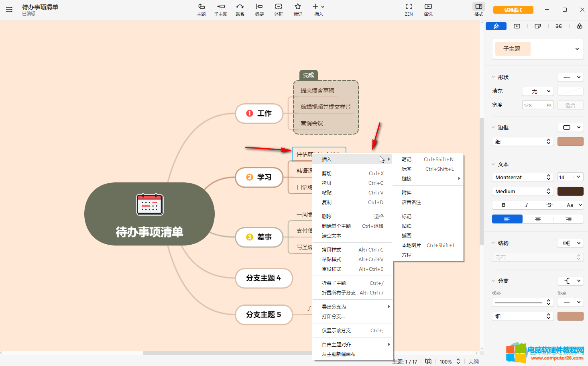The image size is (588, 366).
Task: Click the branch color swatch
Action: (x=570, y=316)
